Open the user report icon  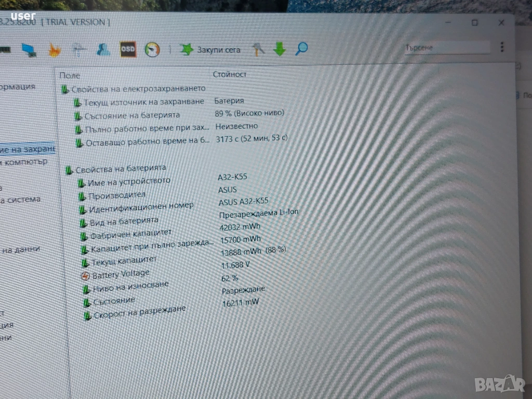coord(103,50)
